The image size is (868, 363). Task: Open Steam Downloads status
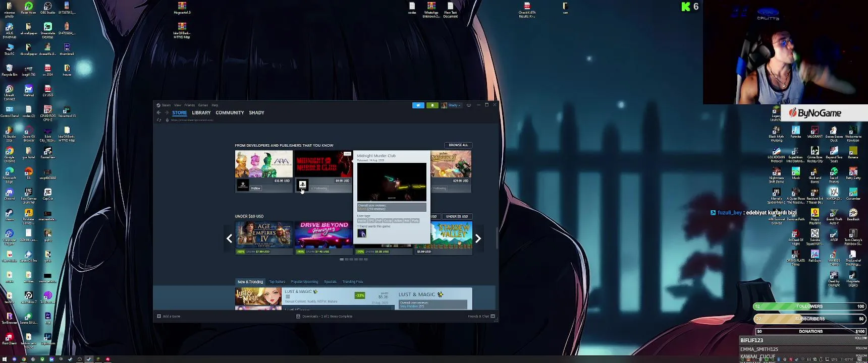coord(324,317)
